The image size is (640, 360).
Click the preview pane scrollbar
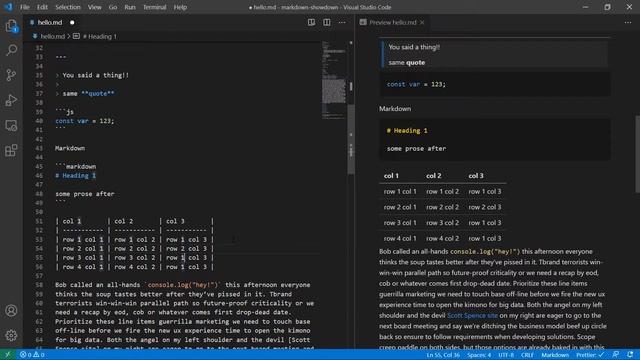(637, 154)
